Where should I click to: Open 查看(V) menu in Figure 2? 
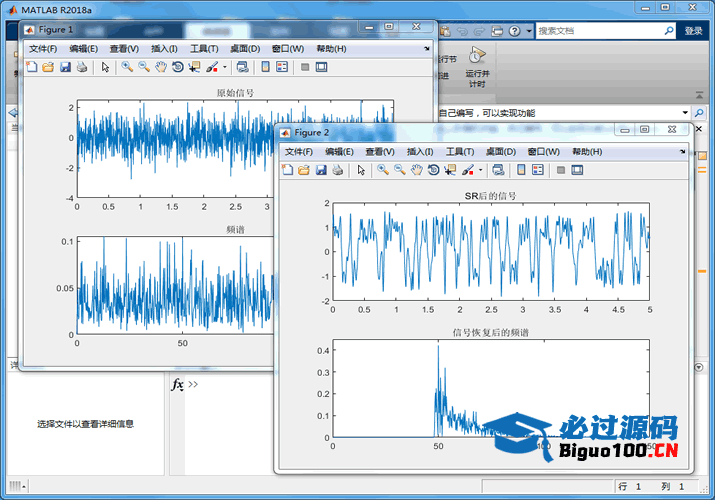[x=380, y=152]
